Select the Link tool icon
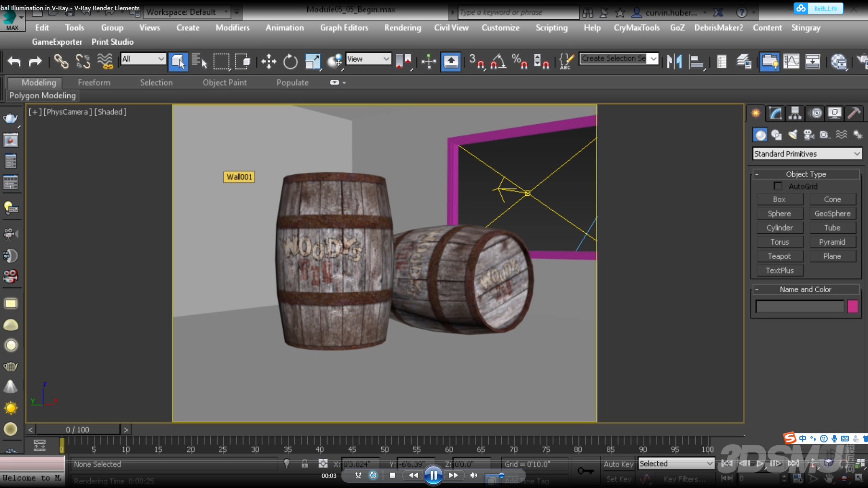Viewport: 868px width, 488px height. pos(61,61)
